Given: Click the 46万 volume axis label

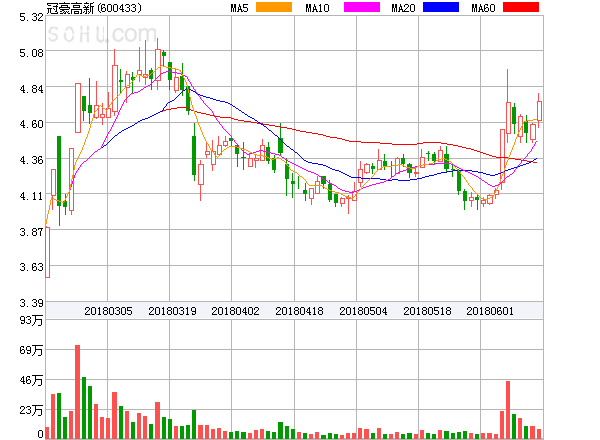Looking at the screenshot, I should point(31,380).
